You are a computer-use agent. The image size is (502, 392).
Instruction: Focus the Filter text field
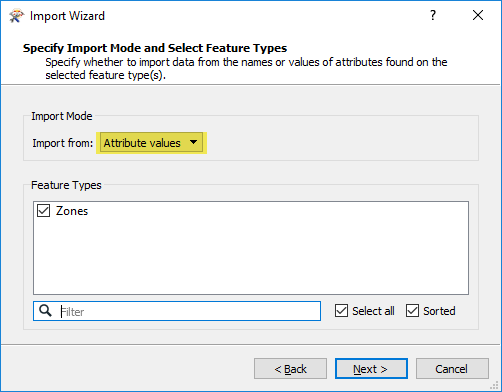[177, 311]
